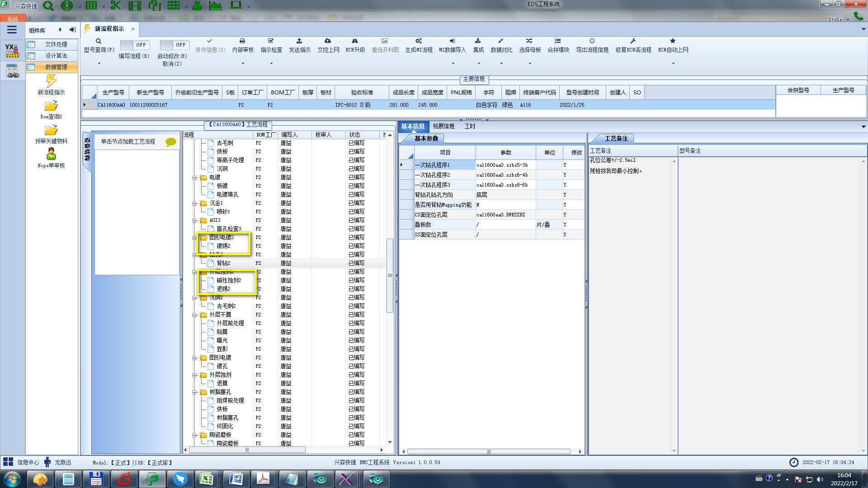Click the 文控上网 cloud icon
Screen dimensions: 868x488
[x=328, y=41]
